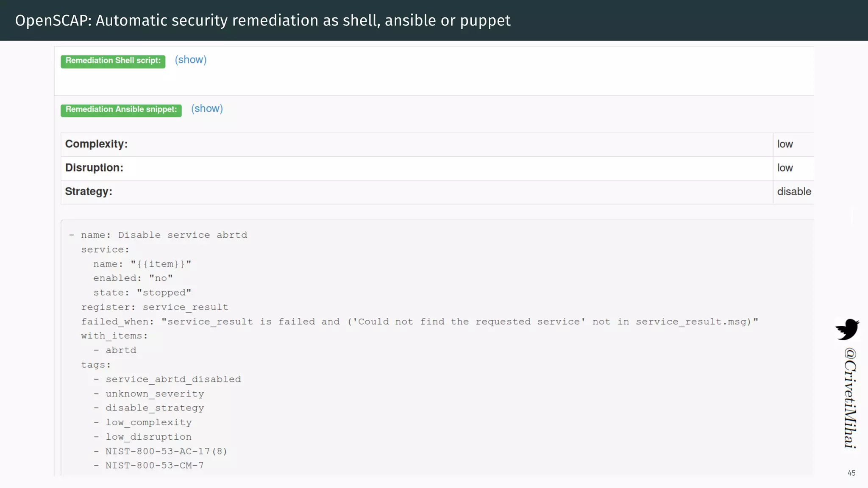Select the Disruption row label
868x488 pixels.
(x=94, y=168)
